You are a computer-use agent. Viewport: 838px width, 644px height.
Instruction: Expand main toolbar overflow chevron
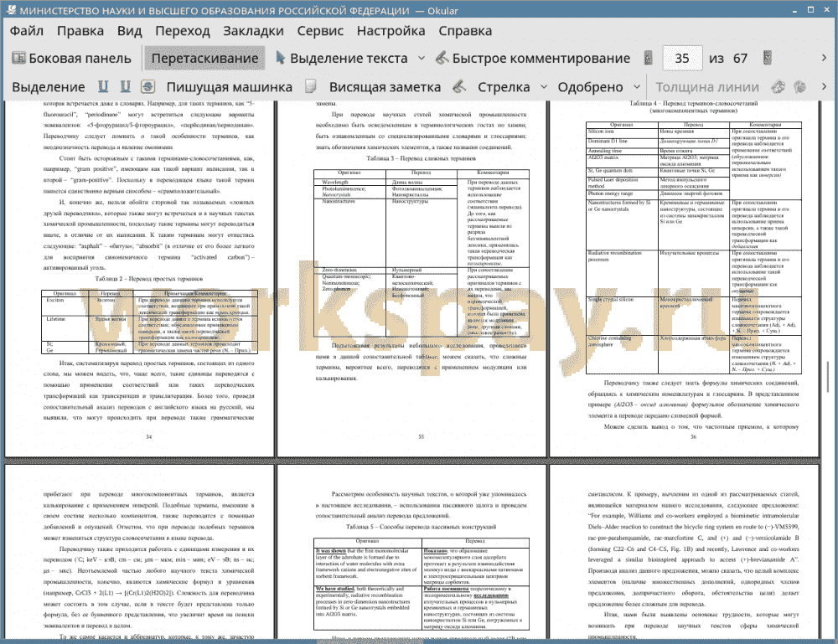pos(824,58)
